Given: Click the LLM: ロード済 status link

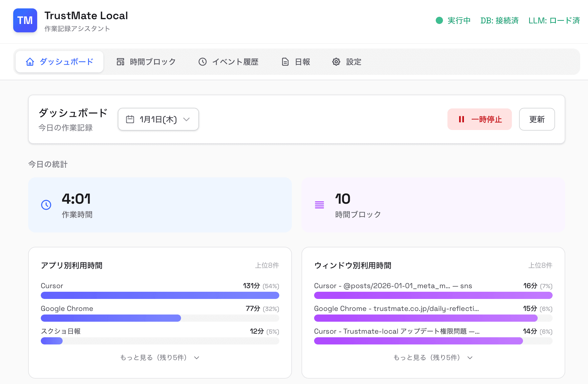Looking at the screenshot, I should 554,20.
